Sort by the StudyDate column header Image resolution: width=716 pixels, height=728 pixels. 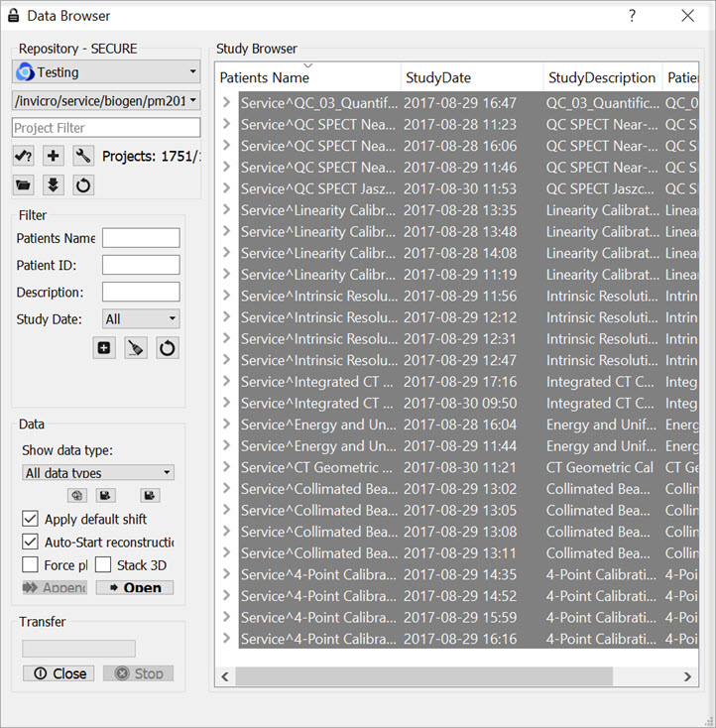point(472,77)
